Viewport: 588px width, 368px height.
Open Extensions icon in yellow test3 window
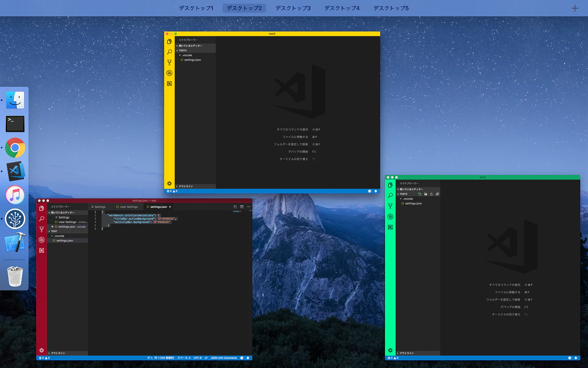(169, 83)
